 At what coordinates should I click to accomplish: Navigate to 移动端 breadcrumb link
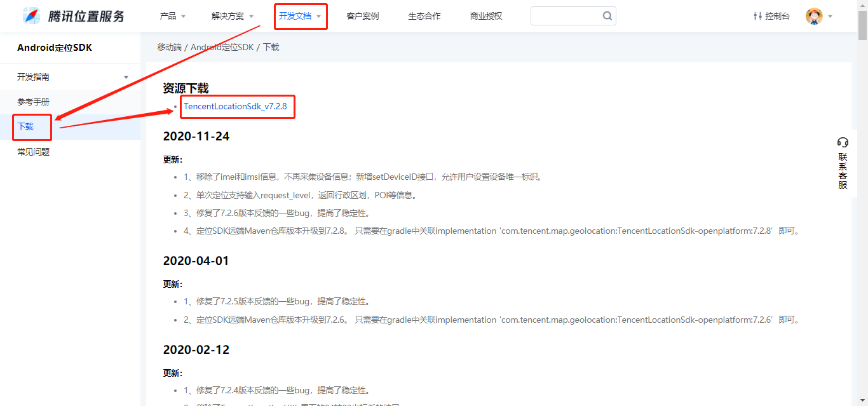coord(169,46)
